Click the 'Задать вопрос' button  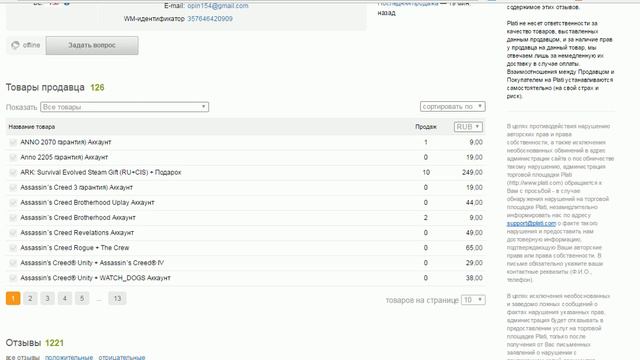pos(92,45)
